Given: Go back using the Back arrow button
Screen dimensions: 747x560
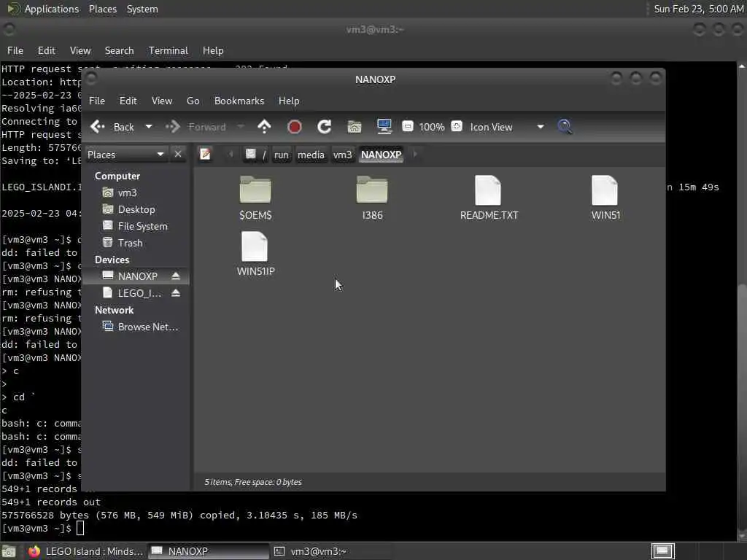Looking at the screenshot, I should (112, 127).
